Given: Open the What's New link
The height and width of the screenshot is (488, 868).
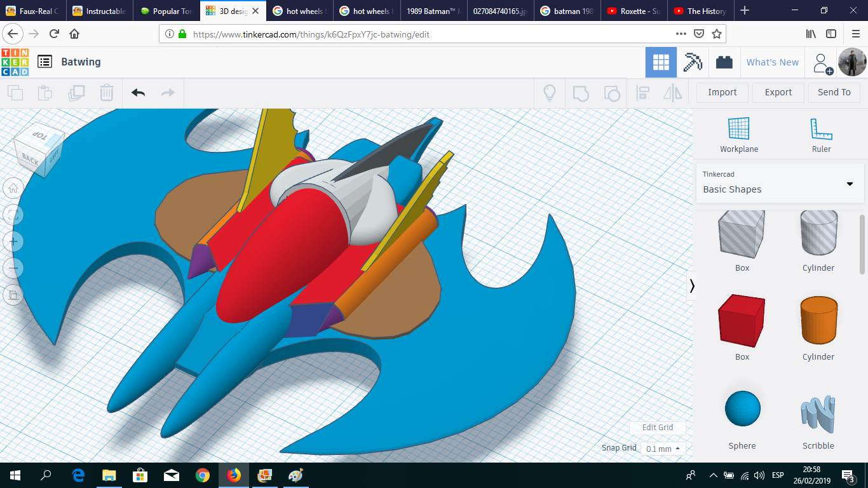Looking at the screenshot, I should pyautogui.click(x=773, y=62).
